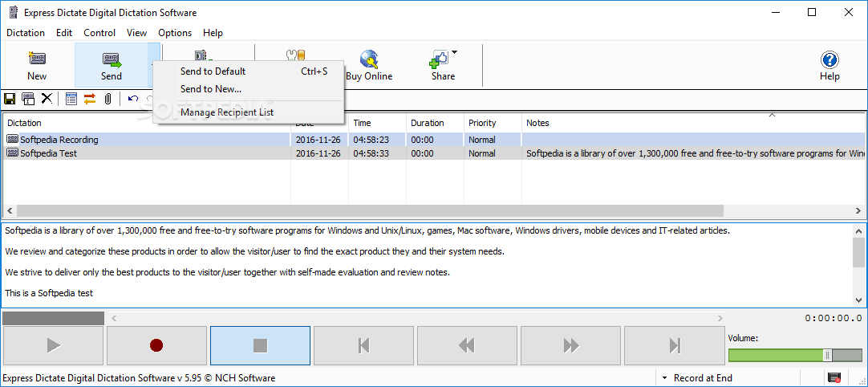Image resolution: width=868 pixels, height=387 pixels.
Task: Click the Send toolbar button
Action: (x=112, y=65)
